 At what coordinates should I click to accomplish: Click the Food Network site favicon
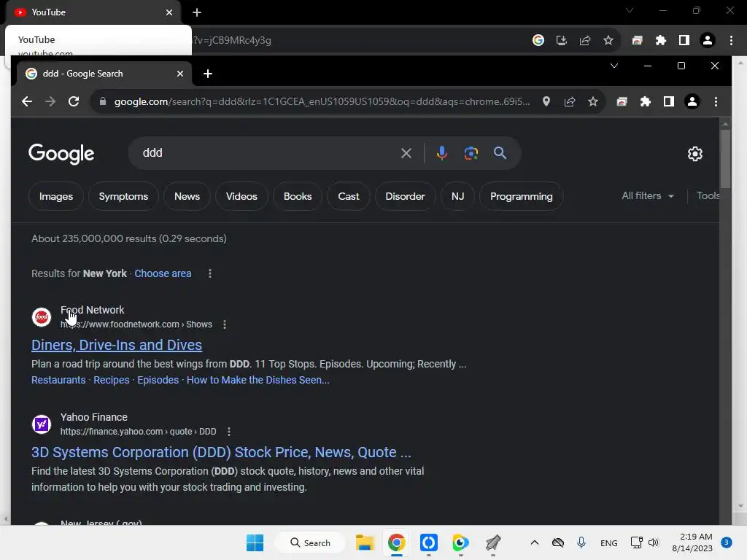[42, 316]
